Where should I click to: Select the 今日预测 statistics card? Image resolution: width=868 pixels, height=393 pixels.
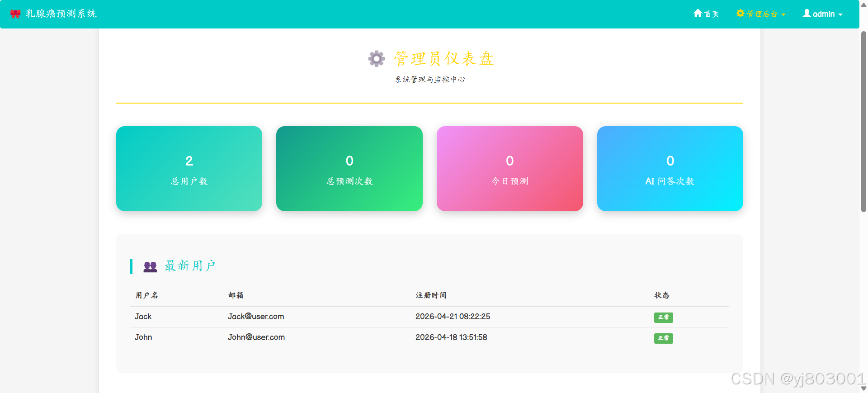(x=510, y=169)
